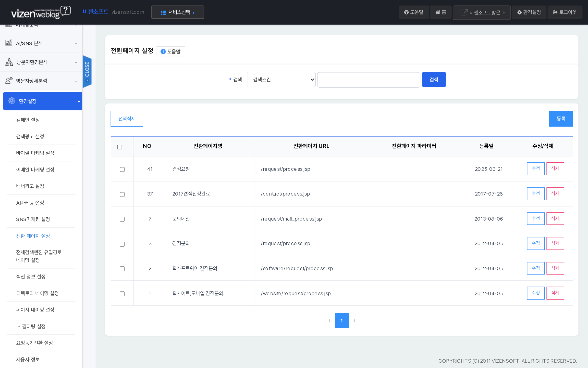The height and width of the screenshot is (368, 588).
Task: Click the vizenweblog logo
Action: pyautogui.click(x=41, y=12)
